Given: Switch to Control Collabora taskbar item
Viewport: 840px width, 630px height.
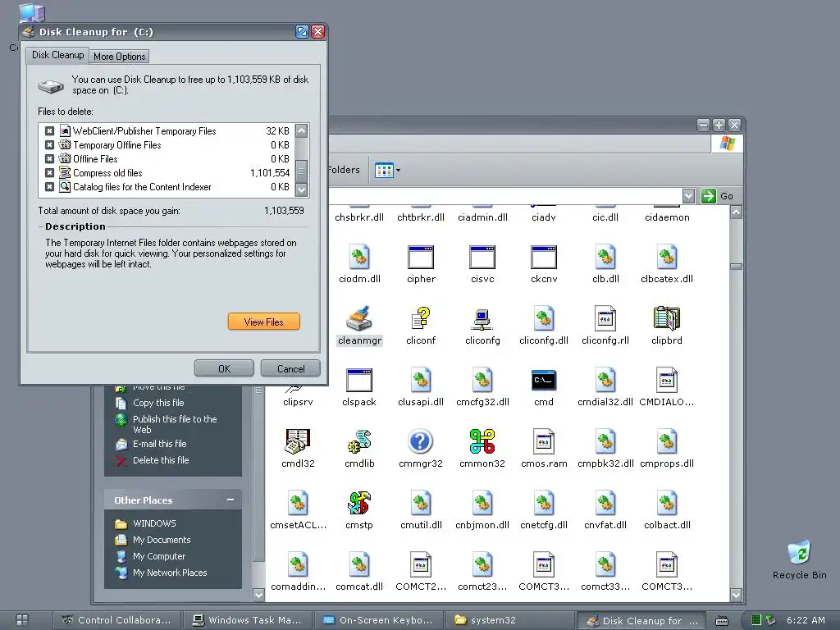Looking at the screenshot, I should (116, 620).
